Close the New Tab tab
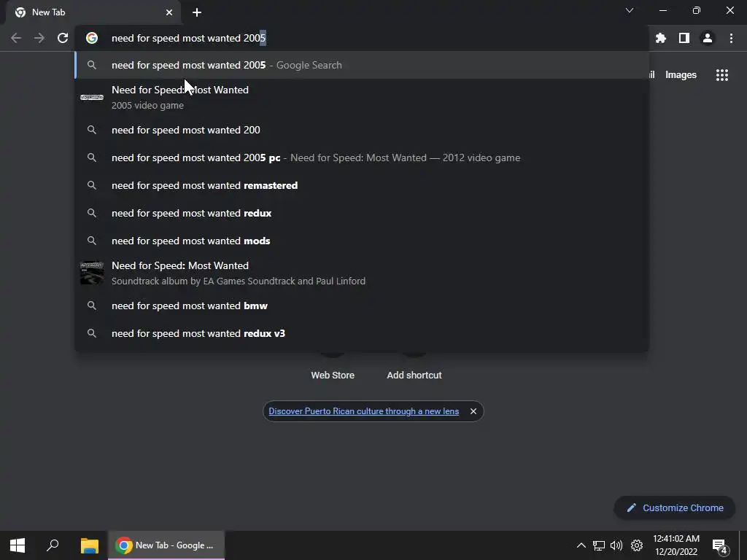 click(169, 12)
